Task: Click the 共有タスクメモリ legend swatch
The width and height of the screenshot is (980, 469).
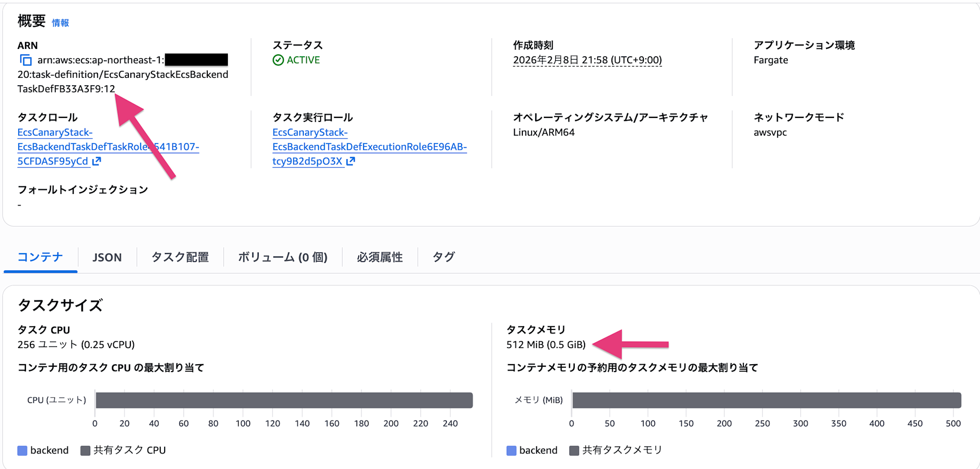Action: pyautogui.click(x=574, y=449)
